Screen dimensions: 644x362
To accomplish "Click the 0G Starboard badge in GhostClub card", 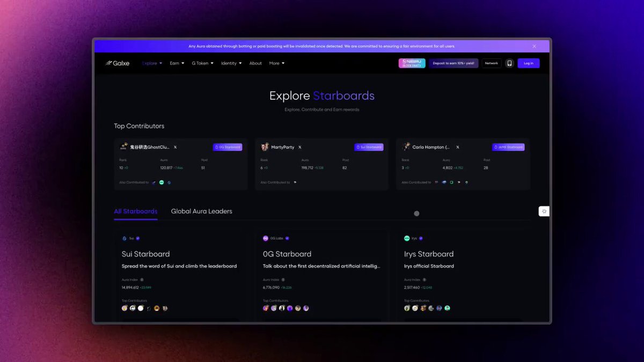I will 228,147.
